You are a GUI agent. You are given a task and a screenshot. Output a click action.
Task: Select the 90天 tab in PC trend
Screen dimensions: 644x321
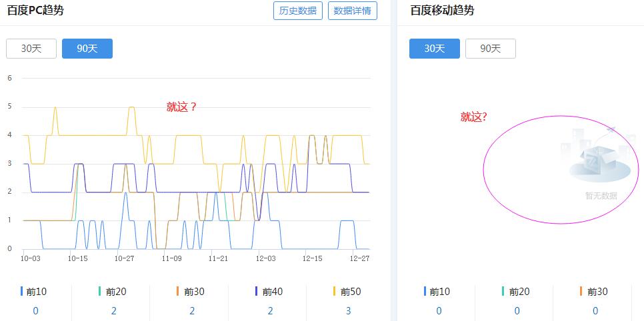tap(87, 49)
